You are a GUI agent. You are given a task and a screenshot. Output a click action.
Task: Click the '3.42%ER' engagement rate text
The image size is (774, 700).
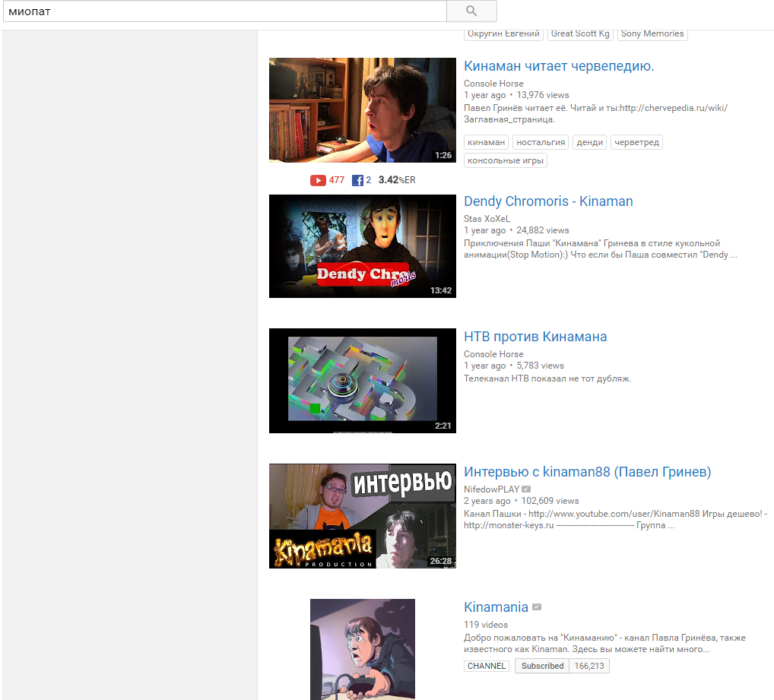click(x=397, y=180)
